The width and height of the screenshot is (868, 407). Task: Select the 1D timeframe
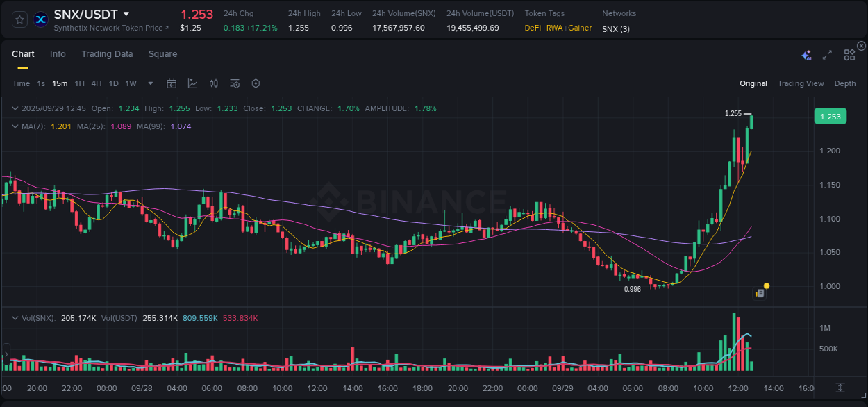113,83
